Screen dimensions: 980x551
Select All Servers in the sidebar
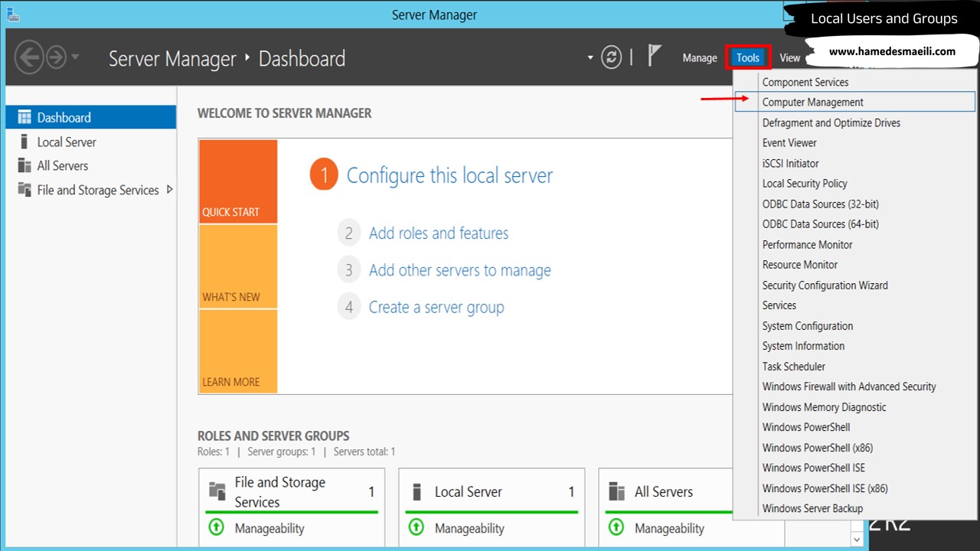90,165
